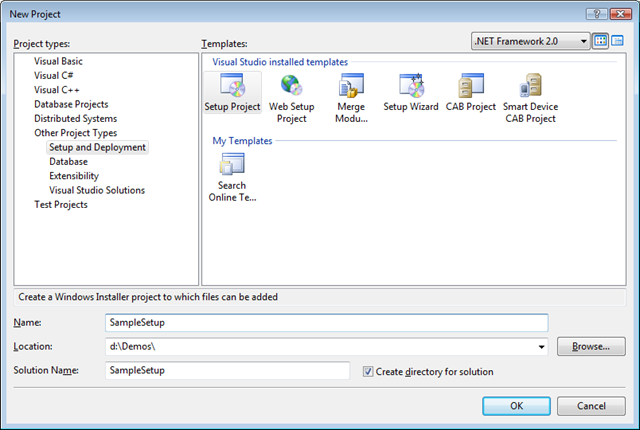Viewport: 640px width, 430px height.
Task: Click the OK button
Action: pos(516,406)
